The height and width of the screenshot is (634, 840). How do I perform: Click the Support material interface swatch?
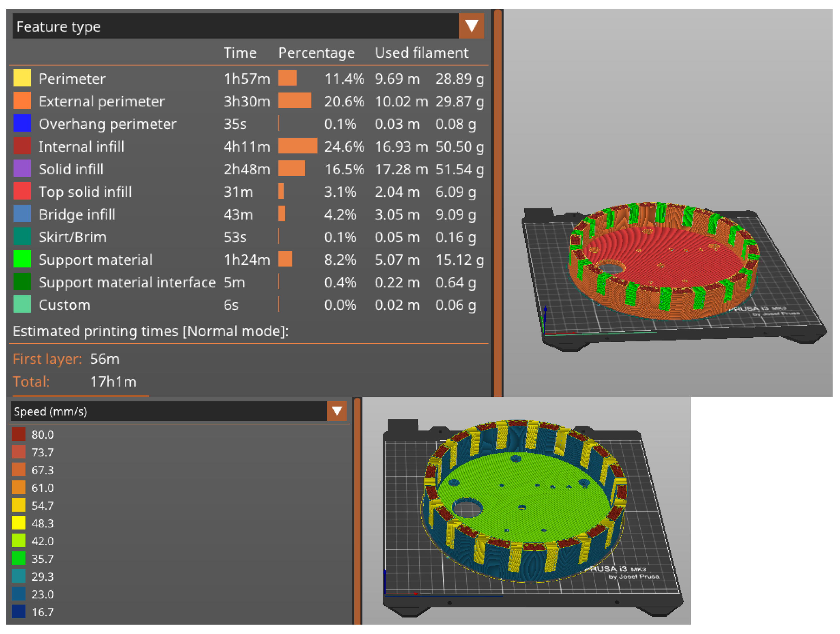[22, 282]
